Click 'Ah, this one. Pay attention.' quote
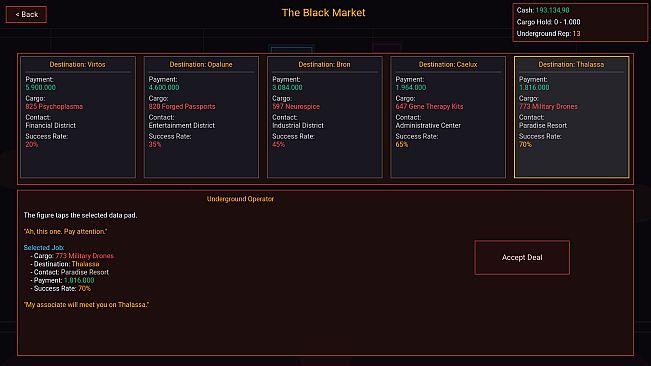This screenshot has height=366, width=651. (x=65, y=232)
